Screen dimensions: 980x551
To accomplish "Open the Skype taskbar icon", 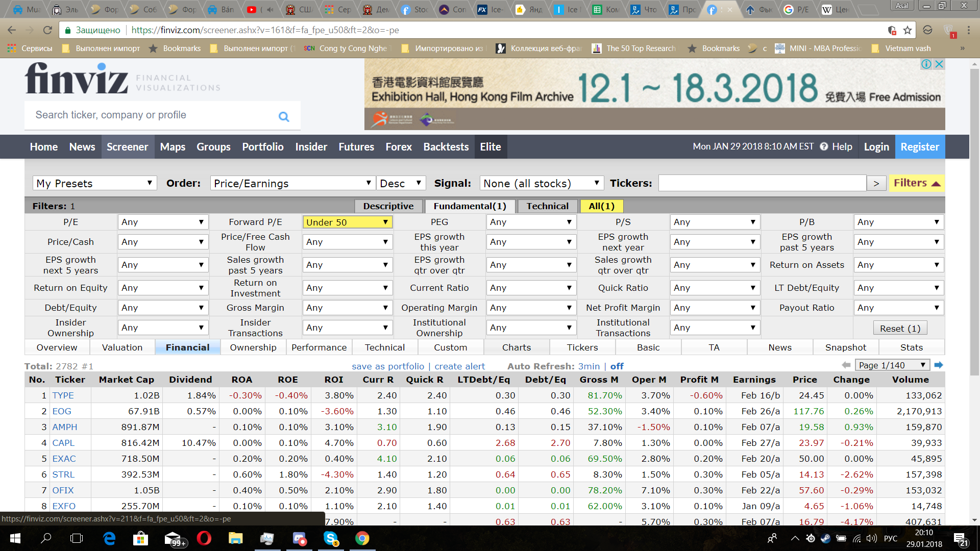I will pos(331,538).
